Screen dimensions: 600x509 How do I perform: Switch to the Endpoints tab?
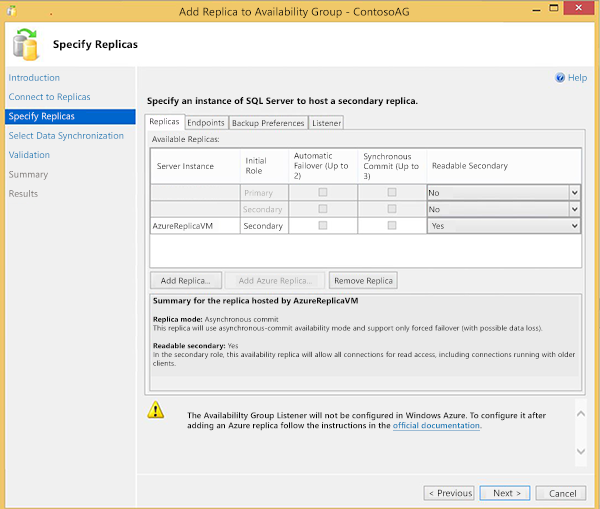coord(205,123)
